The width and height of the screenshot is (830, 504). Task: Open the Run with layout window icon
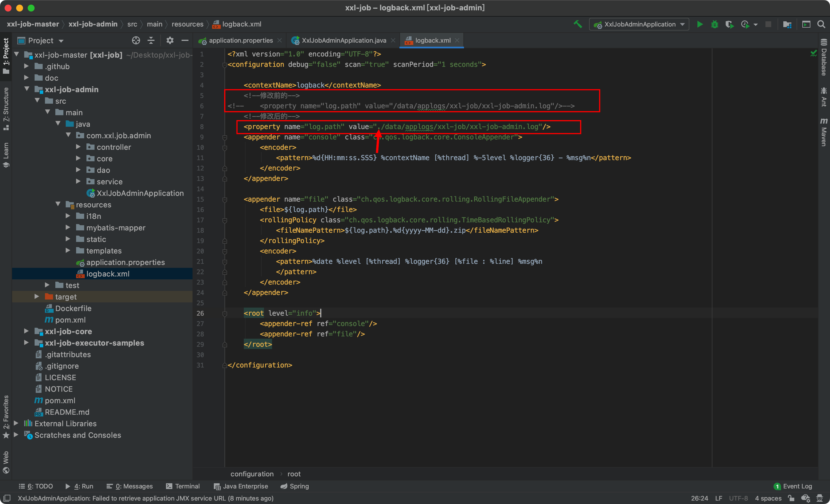click(x=806, y=24)
